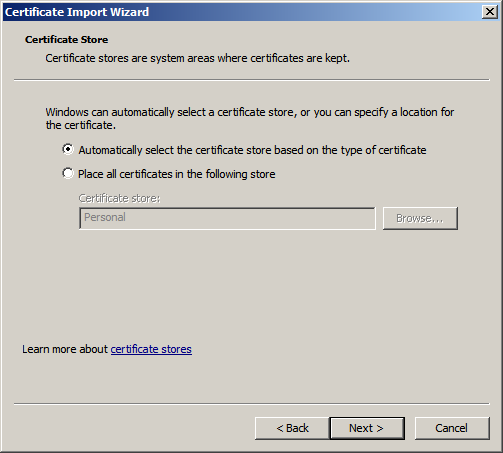
Task: Click the 'Windows can automatically select' paragraph
Action: point(250,118)
